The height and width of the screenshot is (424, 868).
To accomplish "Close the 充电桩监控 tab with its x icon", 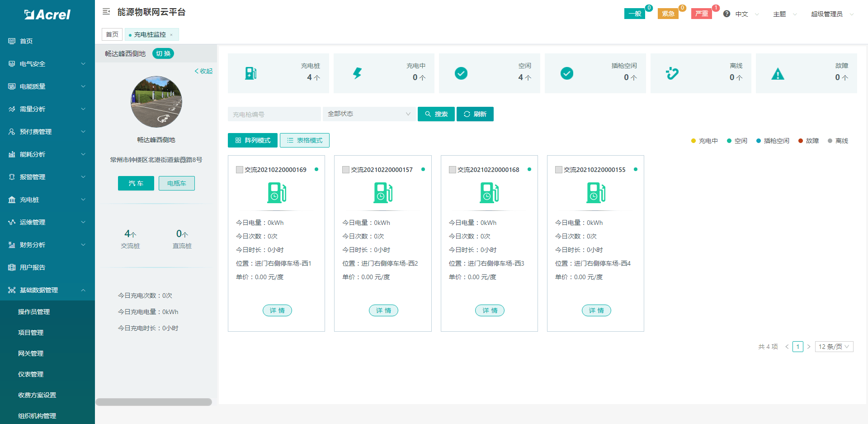I will [x=171, y=35].
